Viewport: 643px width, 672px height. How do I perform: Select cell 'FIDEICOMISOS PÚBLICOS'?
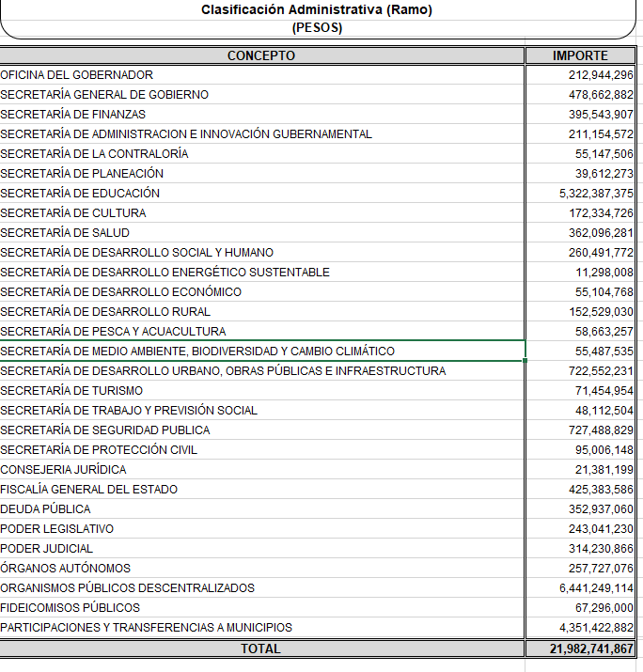262,607
